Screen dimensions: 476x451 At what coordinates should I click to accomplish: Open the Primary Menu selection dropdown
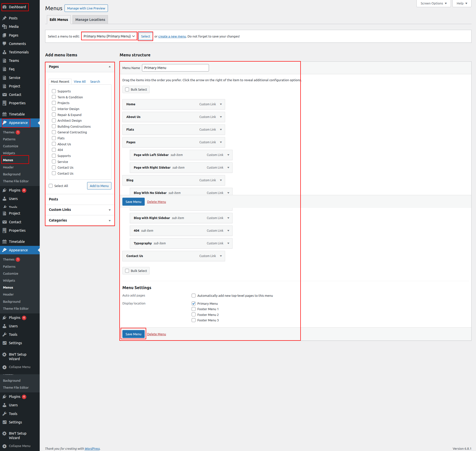109,36
